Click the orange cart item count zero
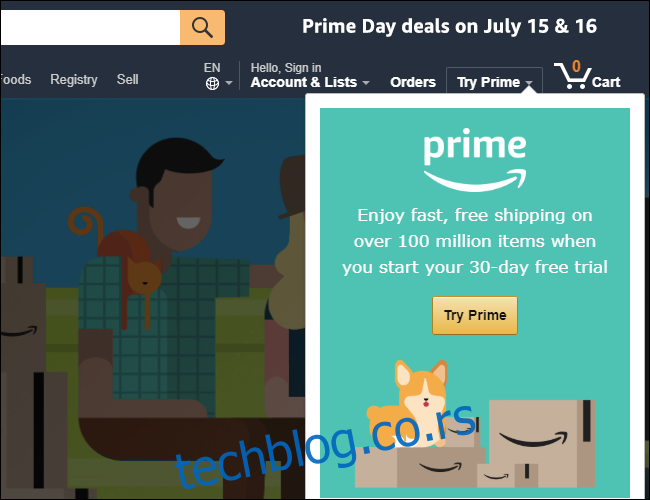The height and width of the screenshot is (500, 650). pyautogui.click(x=576, y=66)
